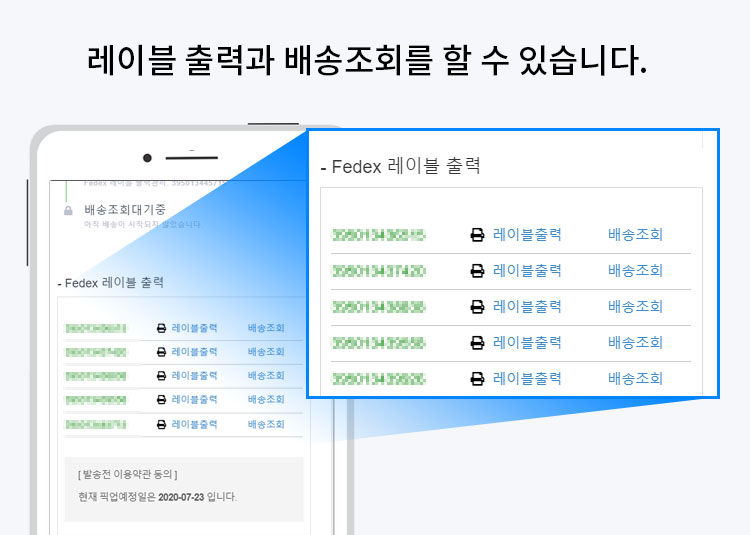Viewport: 750px width, 535px height.
Task: Select 레이블출력 in fourth row on phone screen
Action: point(194,399)
